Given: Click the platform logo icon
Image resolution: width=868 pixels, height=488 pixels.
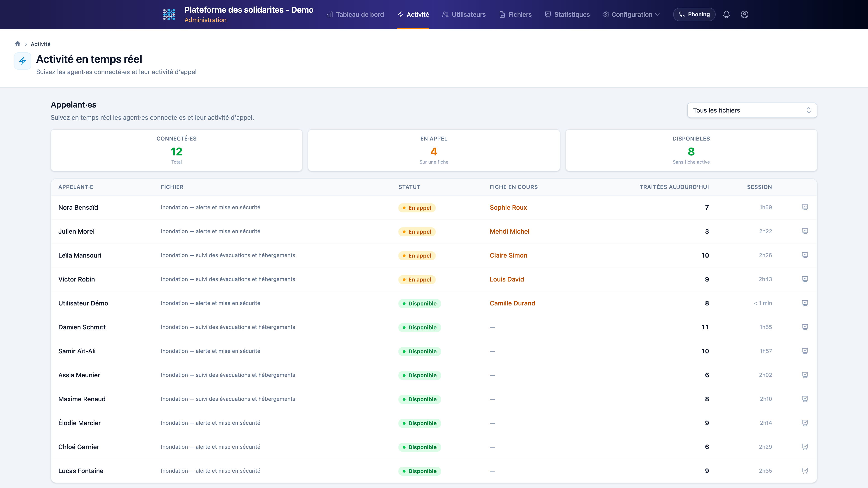Looking at the screenshot, I should pos(169,14).
